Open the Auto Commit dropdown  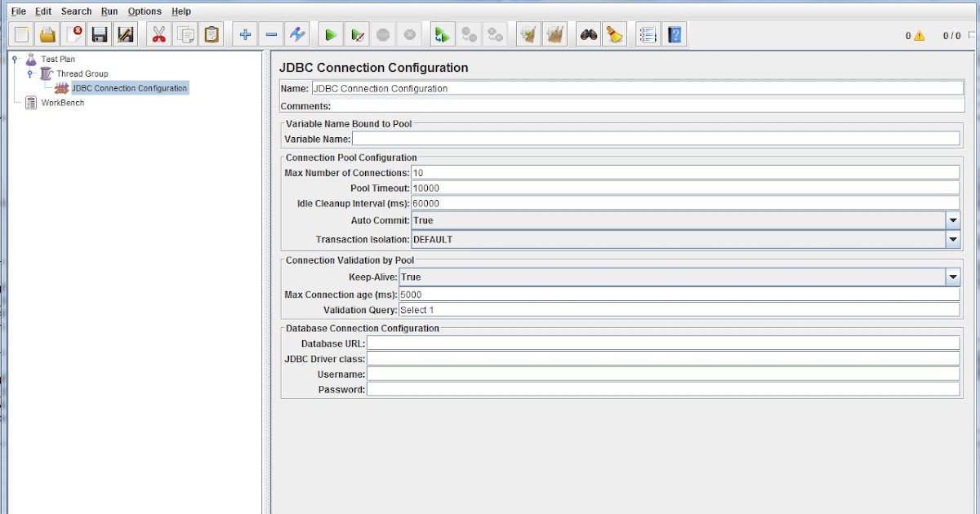(x=952, y=220)
